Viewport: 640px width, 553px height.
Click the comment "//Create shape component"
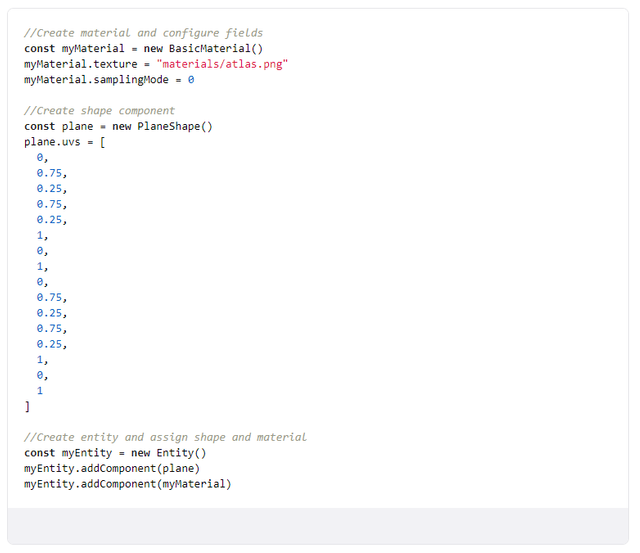coord(99,111)
